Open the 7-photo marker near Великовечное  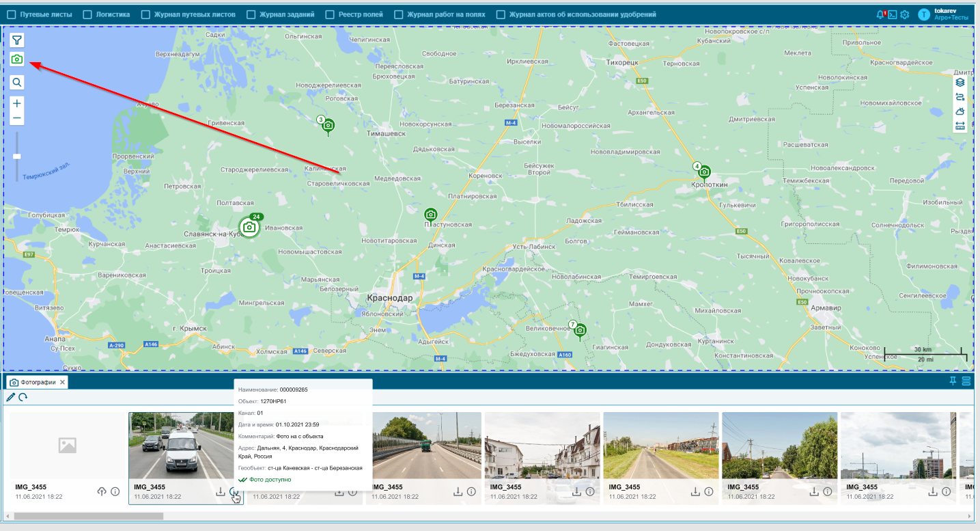point(580,331)
